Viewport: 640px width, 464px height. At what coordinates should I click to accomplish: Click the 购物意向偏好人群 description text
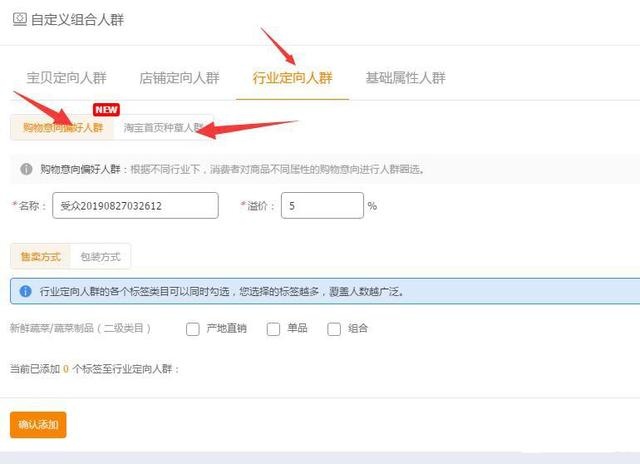point(232,169)
